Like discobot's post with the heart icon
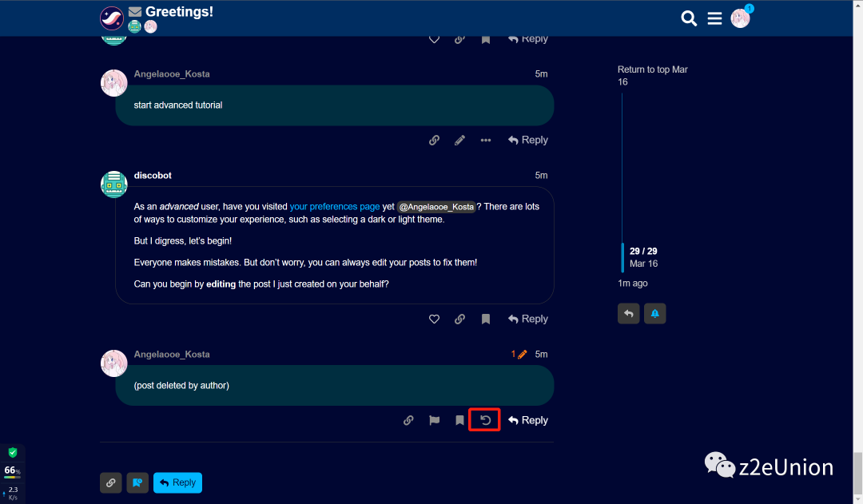Viewport: 863px width, 504px height. pos(434,319)
